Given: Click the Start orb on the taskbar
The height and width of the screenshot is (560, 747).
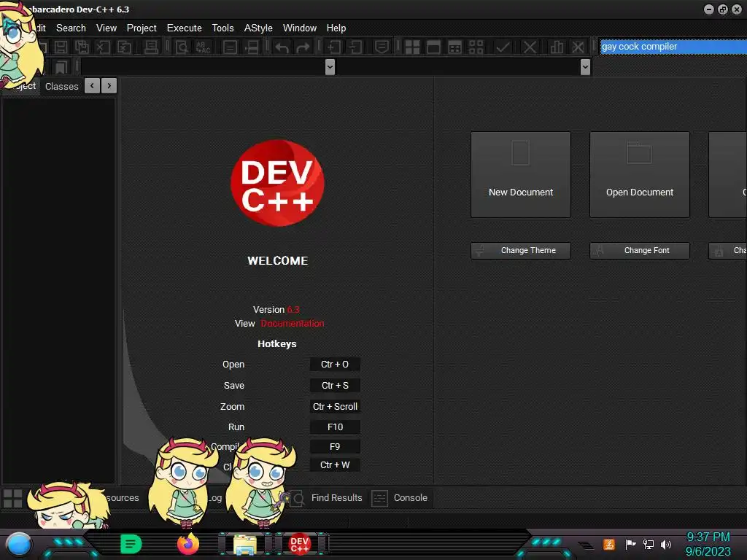Looking at the screenshot, I should tap(19, 545).
